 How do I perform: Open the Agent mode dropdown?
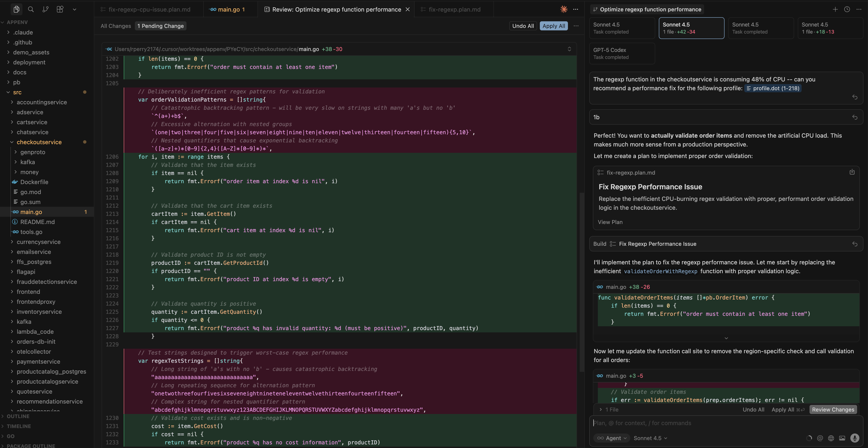coord(612,438)
